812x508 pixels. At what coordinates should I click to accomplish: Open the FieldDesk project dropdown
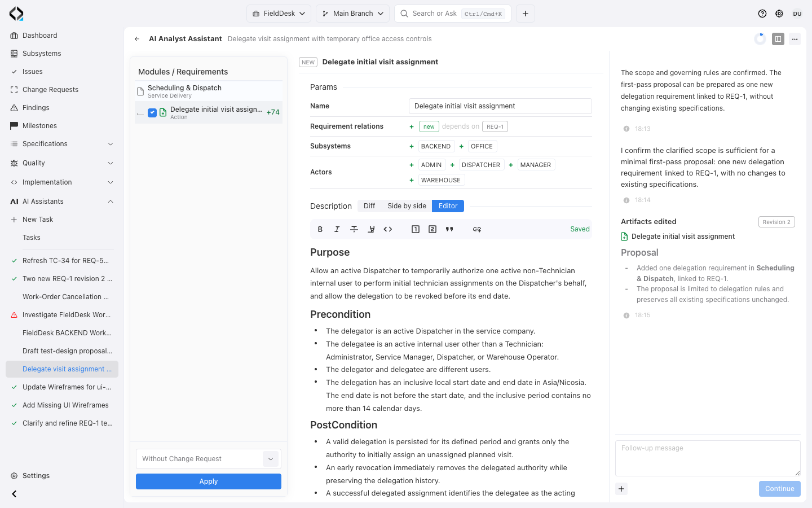(x=279, y=14)
